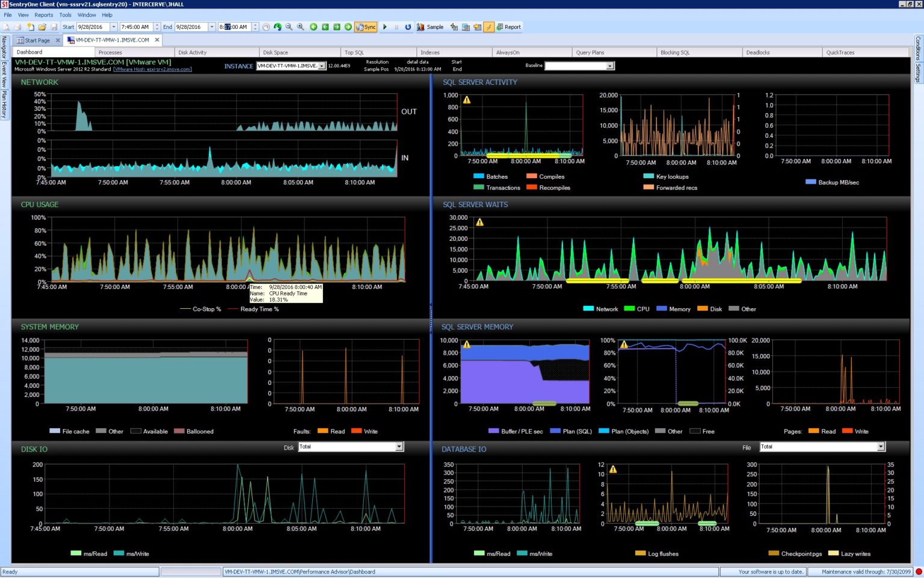Click the Report button in the toolbar

509,27
